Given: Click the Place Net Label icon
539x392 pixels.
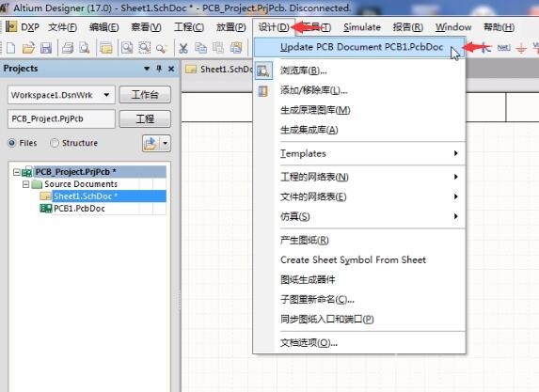Looking at the screenshot, I should [503, 48].
